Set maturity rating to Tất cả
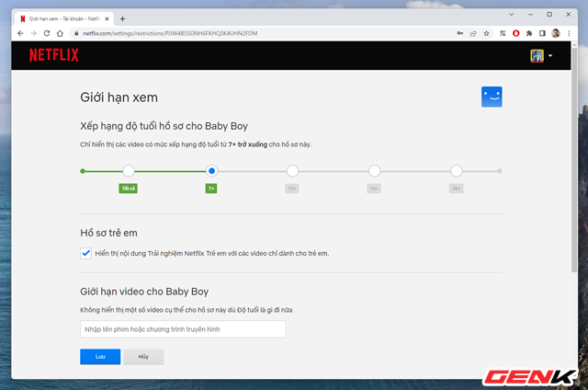 pos(129,171)
